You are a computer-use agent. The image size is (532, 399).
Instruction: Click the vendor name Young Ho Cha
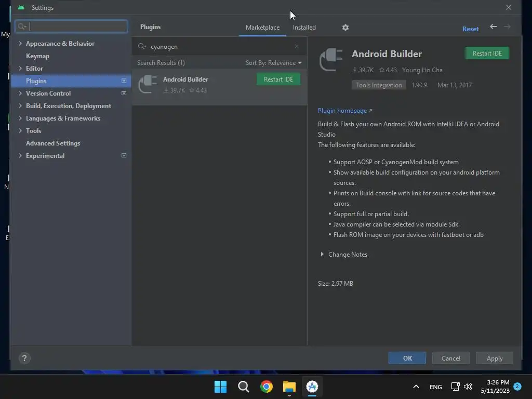[x=422, y=70]
